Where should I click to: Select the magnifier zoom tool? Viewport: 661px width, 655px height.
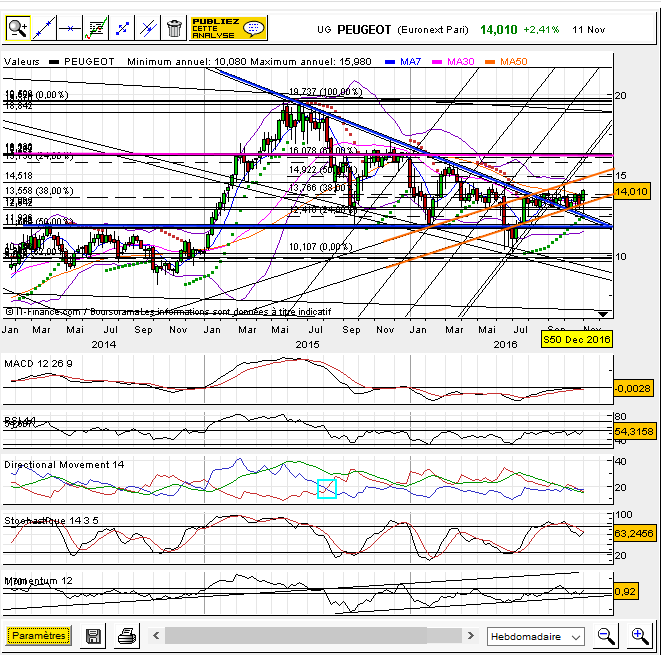tap(18, 28)
